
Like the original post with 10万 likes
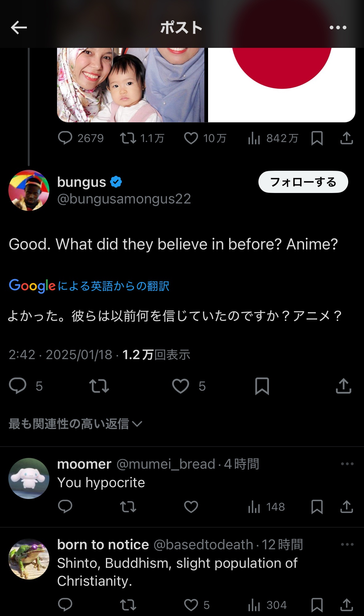tap(191, 138)
